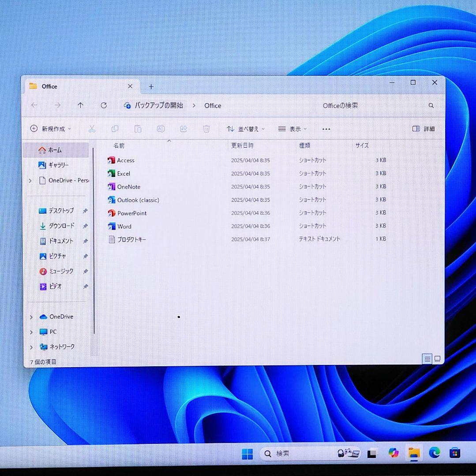Image resolution: width=476 pixels, height=476 pixels.
Task: Select the Office tab
Action: (x=49, y=86)
